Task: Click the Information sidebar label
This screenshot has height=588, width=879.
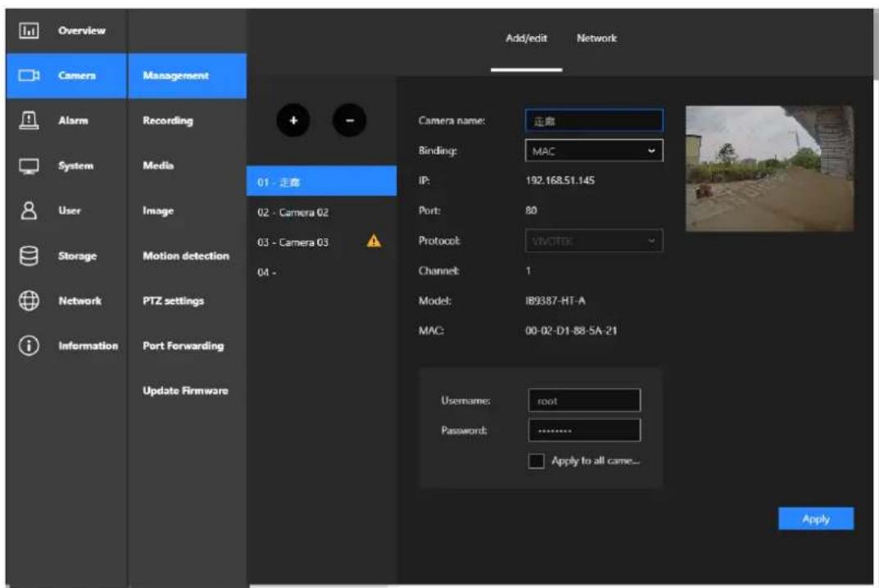Action: [88, 346]
